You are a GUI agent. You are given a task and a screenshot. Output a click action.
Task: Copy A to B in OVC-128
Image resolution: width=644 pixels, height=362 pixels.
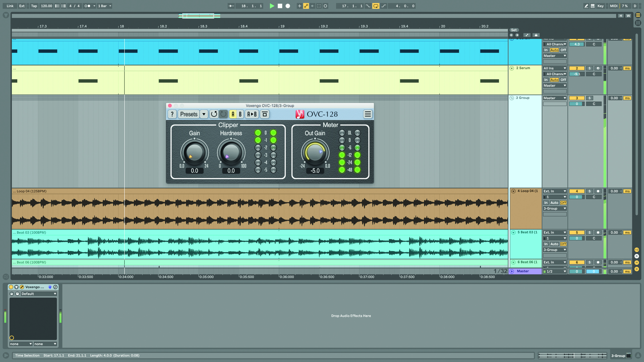pyautogui.click(x=252, y=114)
